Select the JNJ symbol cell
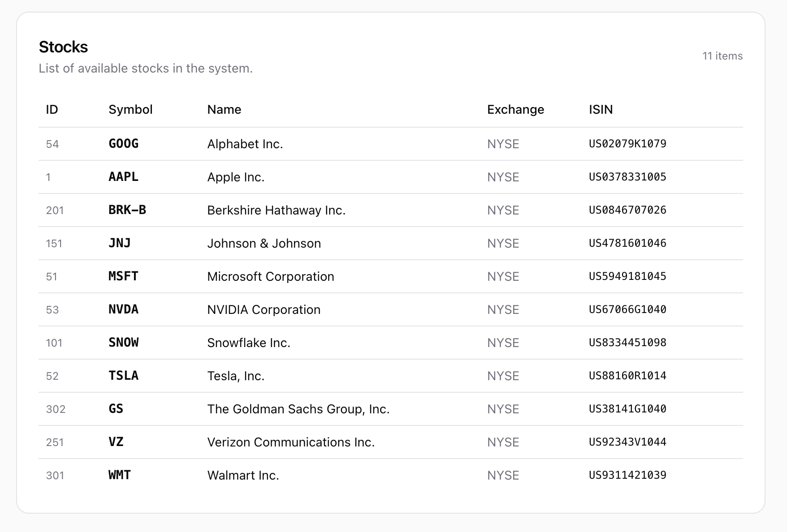The image size is (787, 532). click(x=120, y=243)
